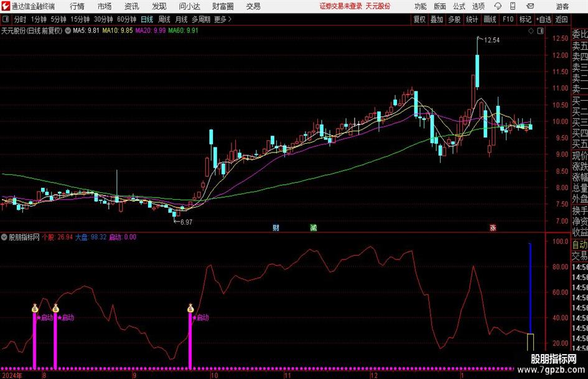
Task: Select the 日线 daily period tab
Action: coord(147,19)
